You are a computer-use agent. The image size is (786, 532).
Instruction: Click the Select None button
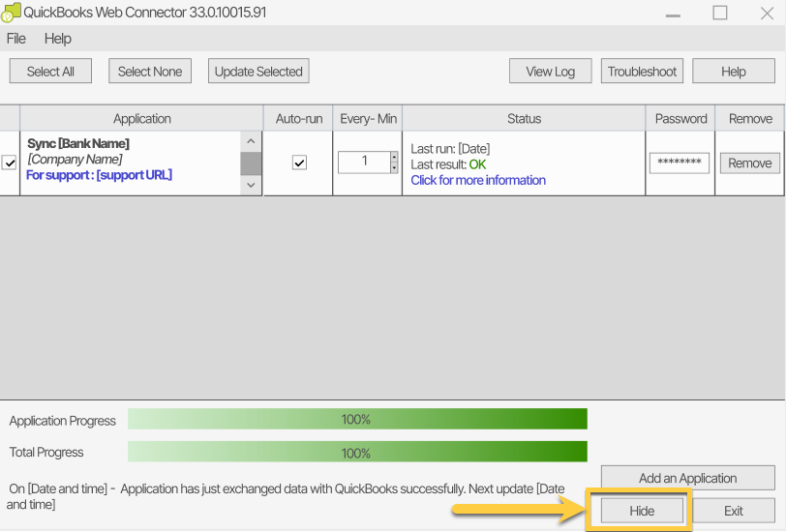pyautogui.click(x=150, y=71)
